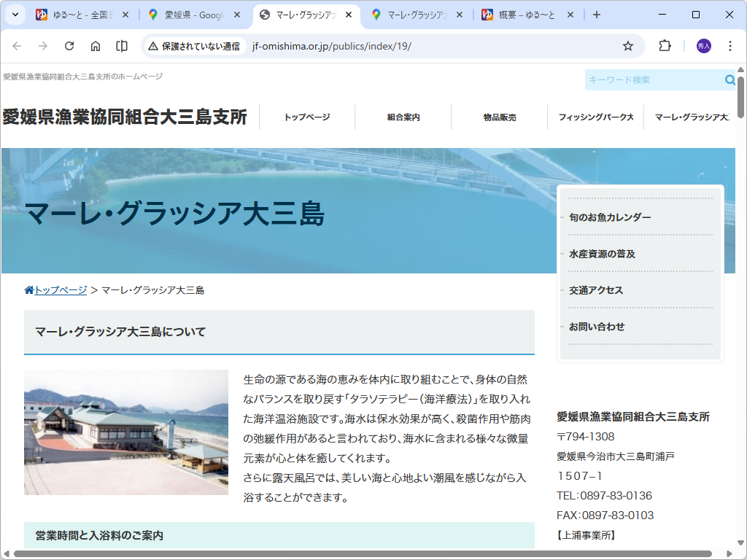Viewport: 747px width, 560px height.
Task: Open the extensions puzzle icon
Action: pos(664,45)
